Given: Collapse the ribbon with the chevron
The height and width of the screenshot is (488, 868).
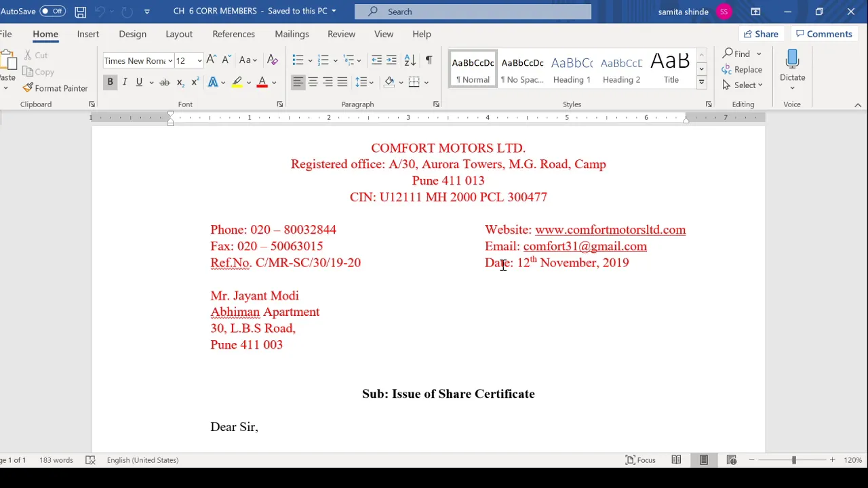Looking at the screenshot, I should click(x=858, y=105).
